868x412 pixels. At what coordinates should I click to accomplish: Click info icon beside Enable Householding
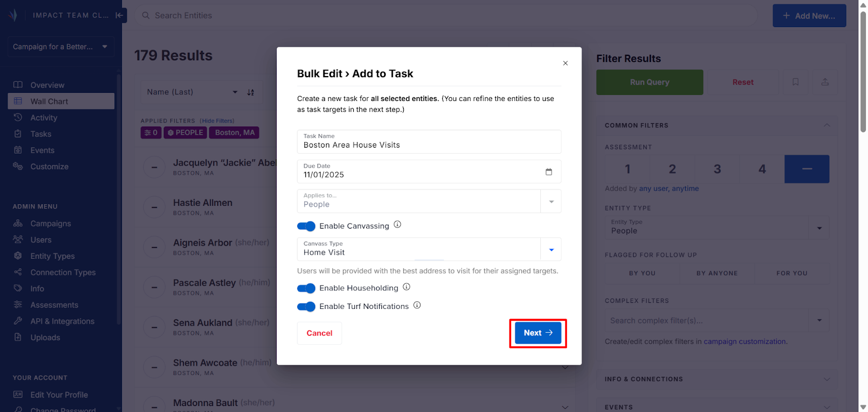[406, 287]
